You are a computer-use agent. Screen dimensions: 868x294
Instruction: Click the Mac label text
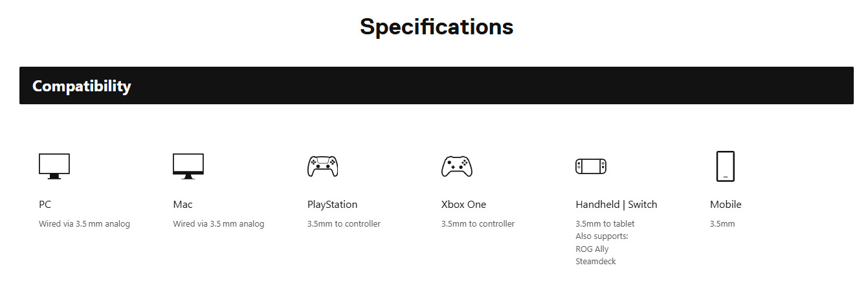click(x=183, y=205)
